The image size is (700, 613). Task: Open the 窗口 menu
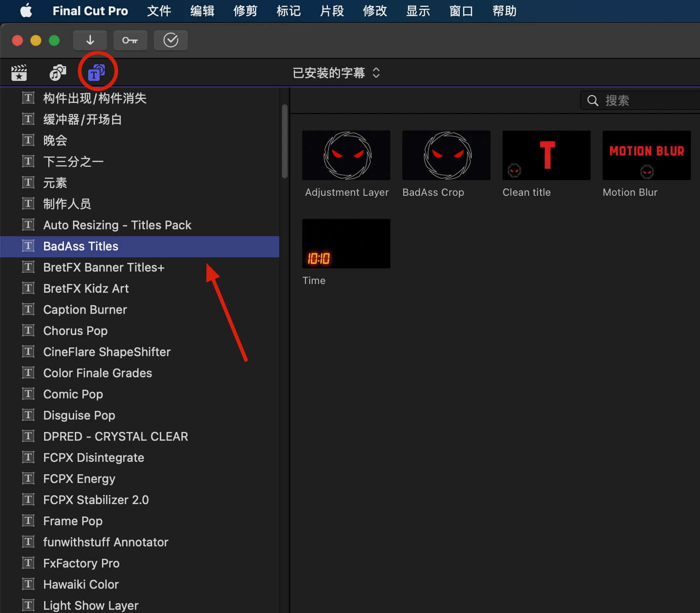[461, 11]
